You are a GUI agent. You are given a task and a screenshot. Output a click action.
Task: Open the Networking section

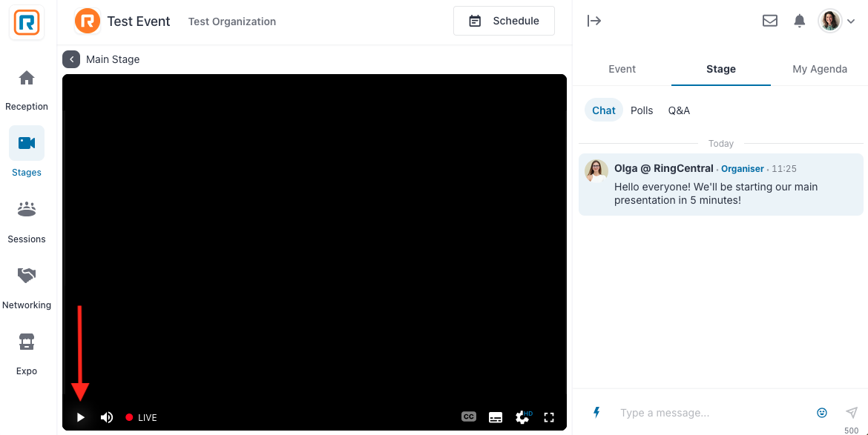[x=27, y=288]
